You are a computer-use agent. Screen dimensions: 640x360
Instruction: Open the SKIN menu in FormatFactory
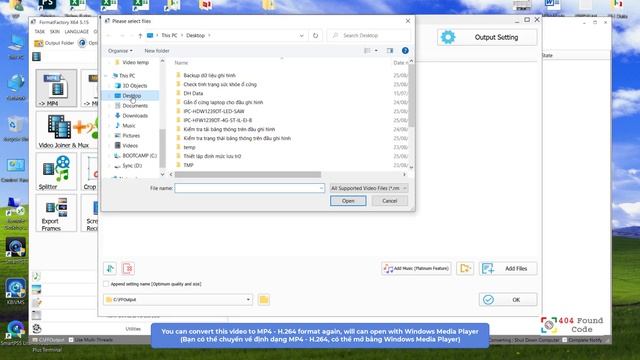(x=55, y=31)
